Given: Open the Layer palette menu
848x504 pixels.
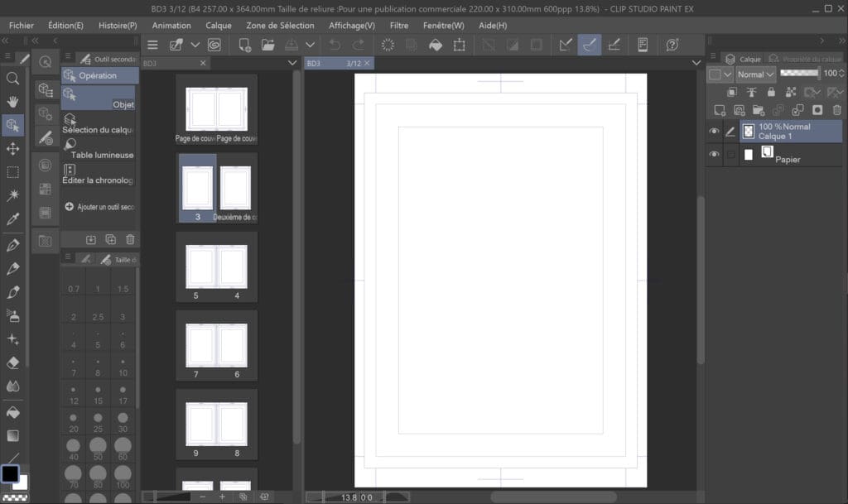Looking at the screenshot, I should pos(713,56).
